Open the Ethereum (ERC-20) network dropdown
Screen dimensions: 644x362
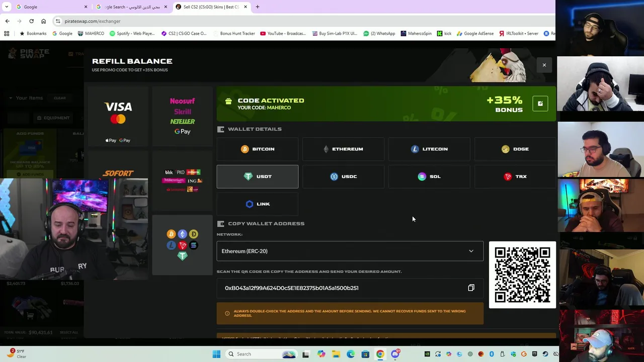click(x=350, y=251)
